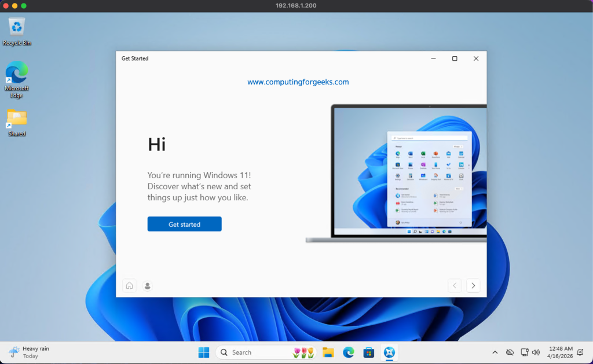Image resolution: width=593 pixels, height=364 pixels.
Task: Click the Home icon in Get Started window
Action: point(129,285)
